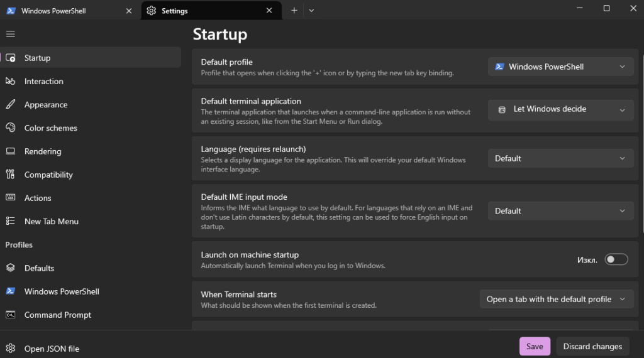Click the Open JSON file gear
The height and width of the screenshot is (358, 644).
point(11,349)
